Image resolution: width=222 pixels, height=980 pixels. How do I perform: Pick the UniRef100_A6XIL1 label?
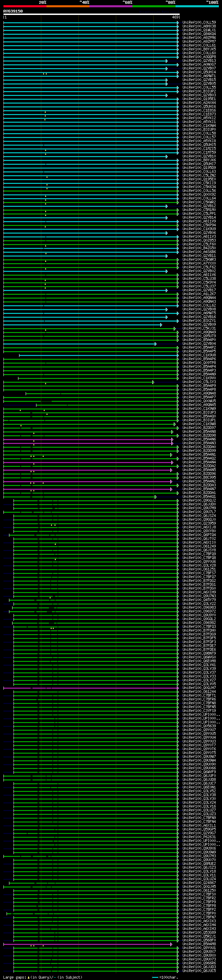199,826
